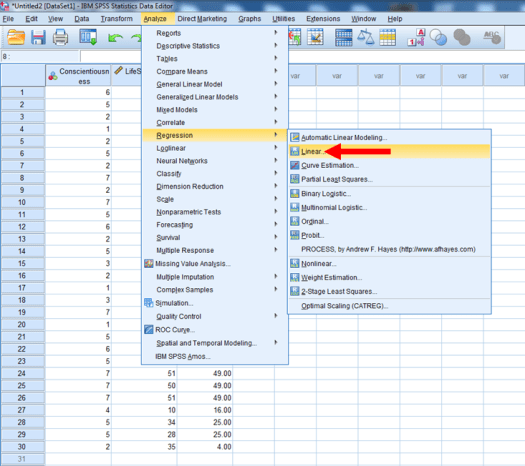
Task: Click the Select Cases grid icon
Action: point(387,37)
